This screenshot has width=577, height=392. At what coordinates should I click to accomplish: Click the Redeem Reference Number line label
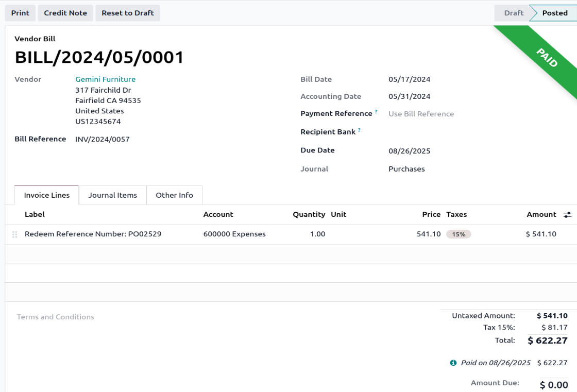coord(93,234)
